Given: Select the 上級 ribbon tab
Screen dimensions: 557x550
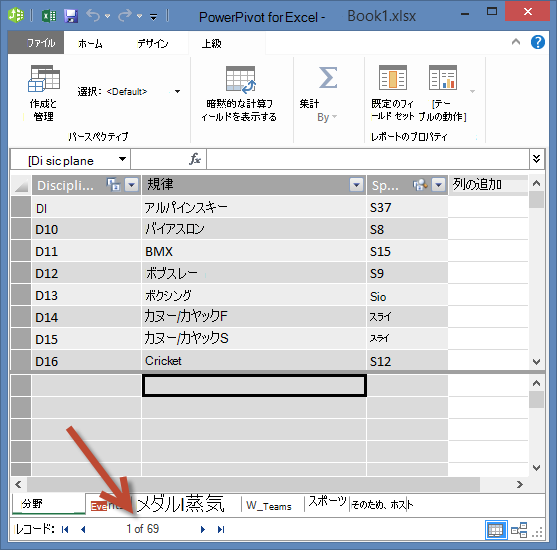Looking at the screenshot, I should pyautogui.click(x=212, y=43).
